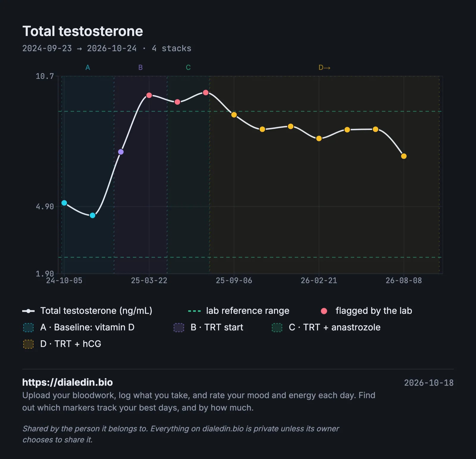The image size is (476, 459).
Task: Click the TRT + anastrozole legend swatch
Action: [277, 327]
